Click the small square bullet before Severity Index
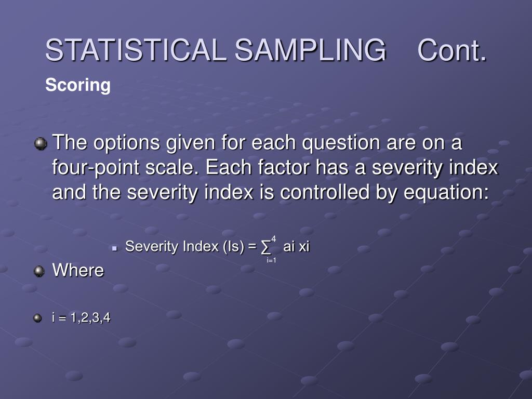532x399 pixels. coord(115,248)
